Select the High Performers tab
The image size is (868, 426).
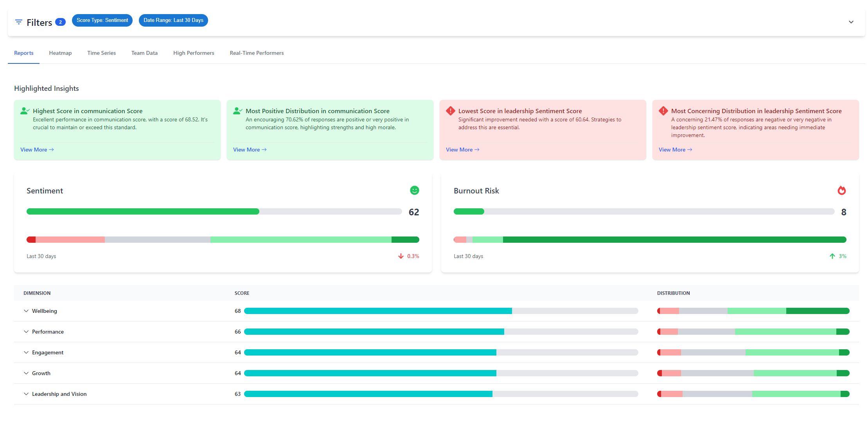click(194, 53)
